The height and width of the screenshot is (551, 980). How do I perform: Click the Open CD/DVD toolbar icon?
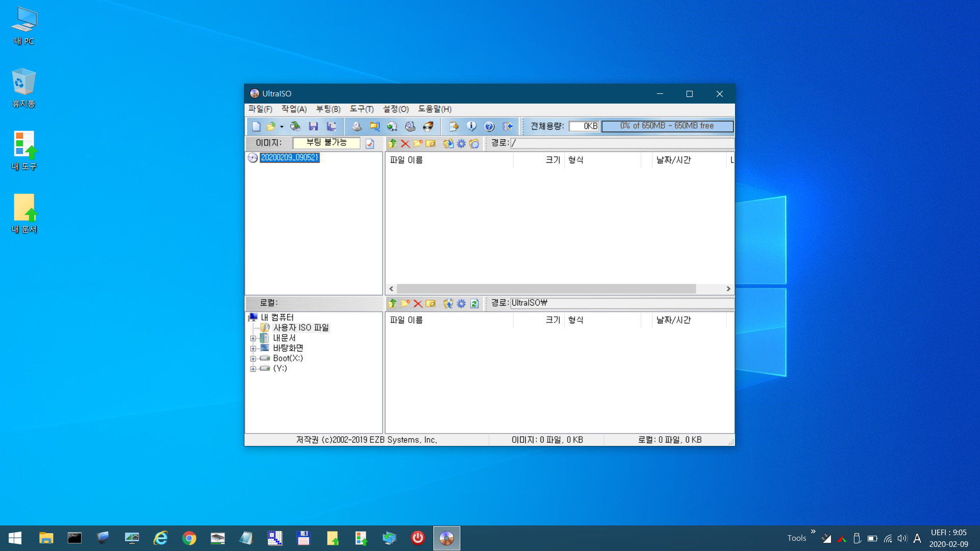pos(295,126)
